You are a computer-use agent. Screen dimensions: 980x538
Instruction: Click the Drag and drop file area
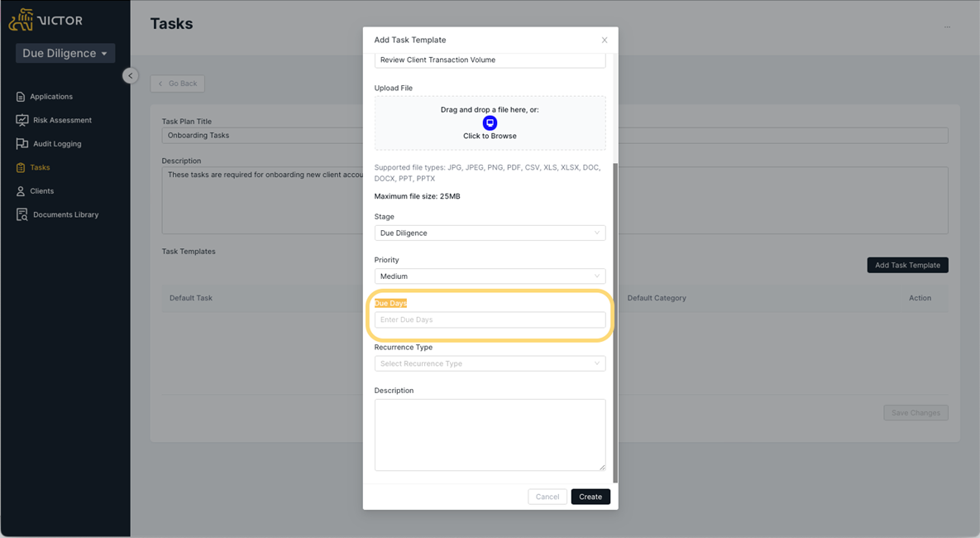pos(490,122)
